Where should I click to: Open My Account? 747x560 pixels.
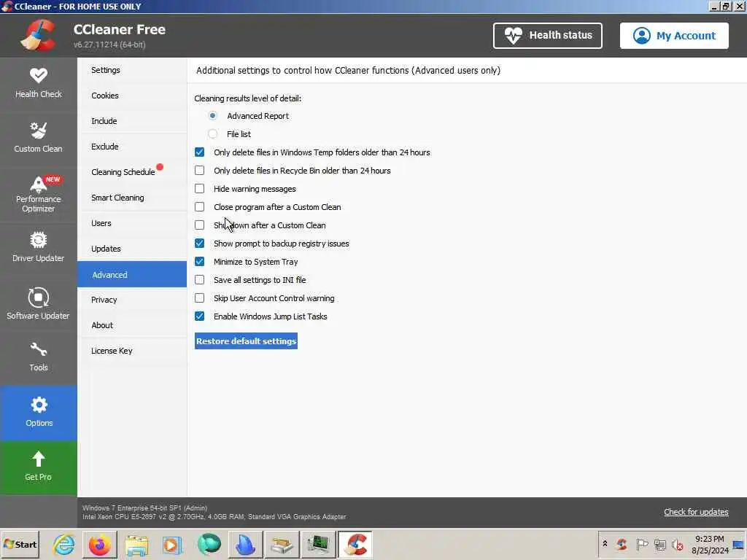[674, 35]
